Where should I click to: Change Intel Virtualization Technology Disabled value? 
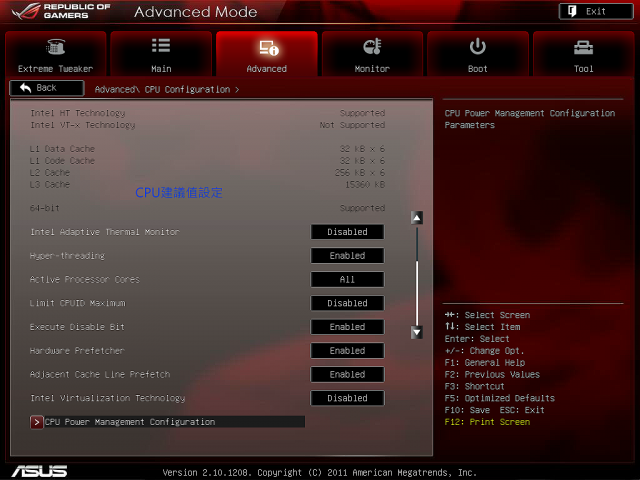tap(347, 398)
